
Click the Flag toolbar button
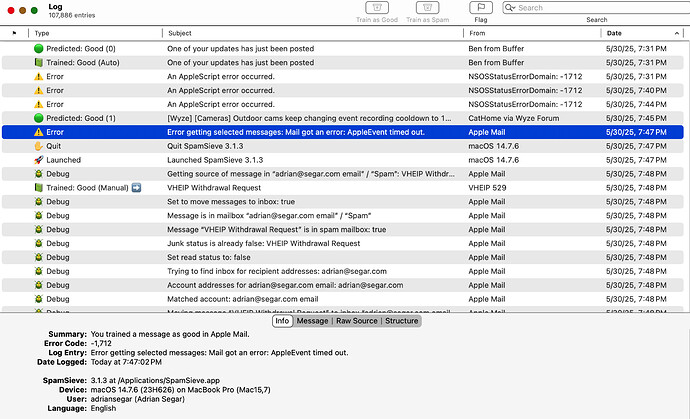point(481,8)
